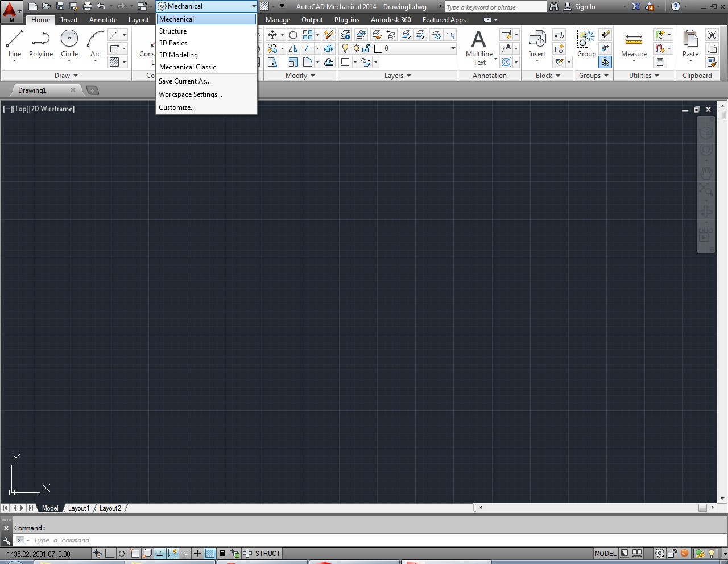The image size is (728, 564).
Task: Open the Annotate ribbon tab
Action: [x=103, y=20]
